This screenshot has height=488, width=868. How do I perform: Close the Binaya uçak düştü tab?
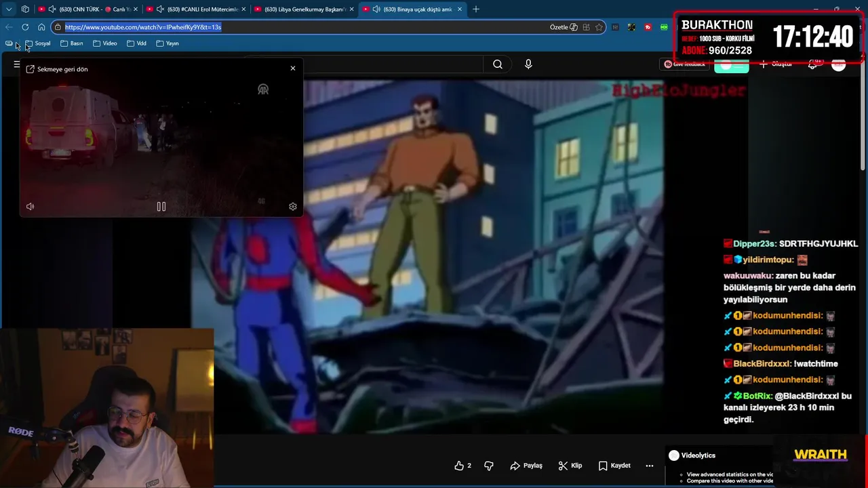pos(460,9)
